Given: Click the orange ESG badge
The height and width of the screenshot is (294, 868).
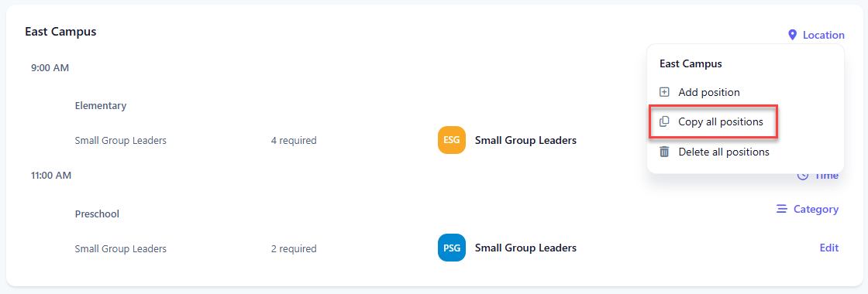Looking at the screenshot, I should pos(451,140).
